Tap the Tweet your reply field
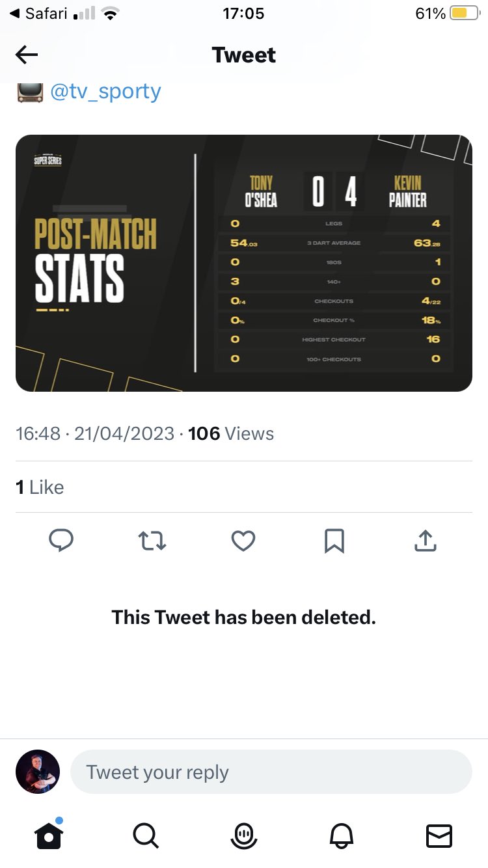Image resolution: width=488 pixels, height=868 pixels. [x=271, y=772]
